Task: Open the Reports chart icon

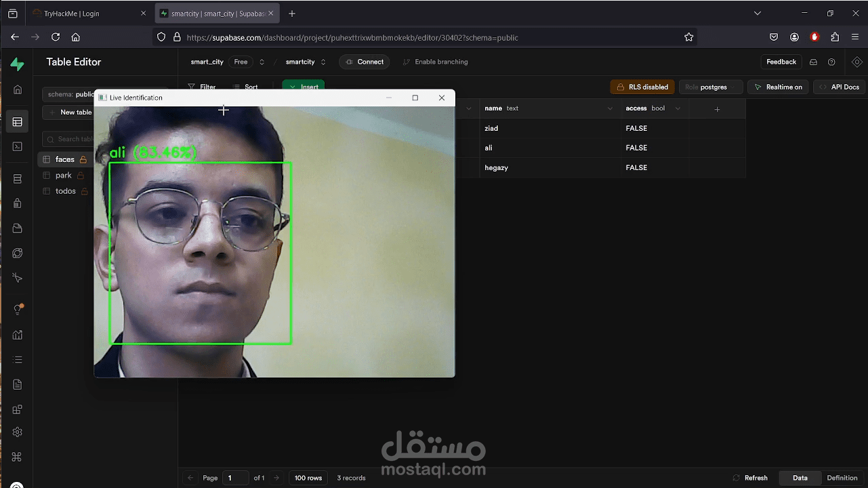Action: coord(18,335)
